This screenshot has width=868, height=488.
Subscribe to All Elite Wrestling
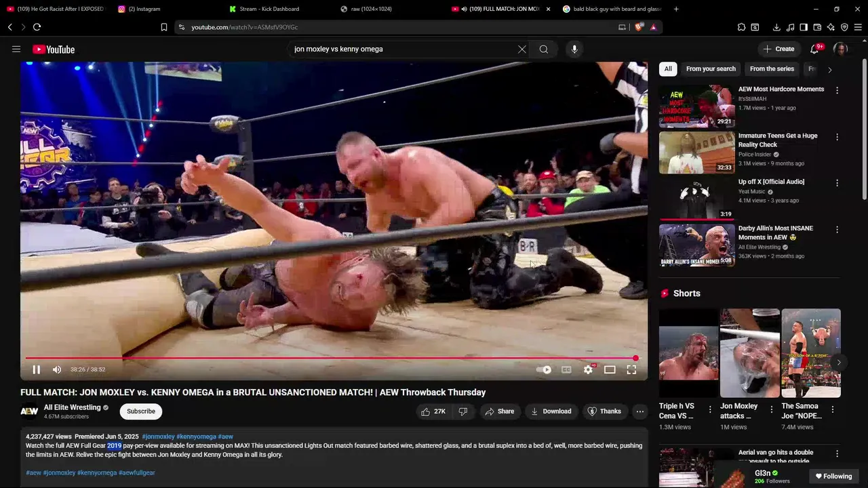click(x=141, y=411)
